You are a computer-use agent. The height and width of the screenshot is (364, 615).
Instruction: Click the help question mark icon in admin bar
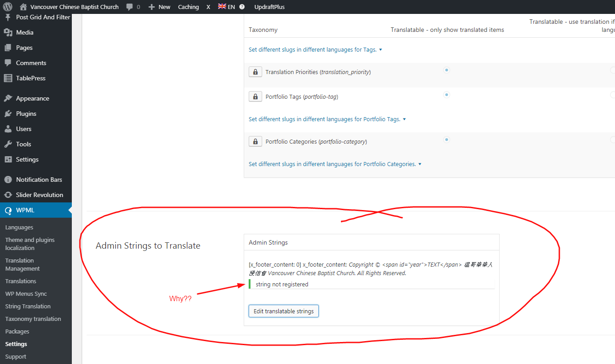point(242,7)
